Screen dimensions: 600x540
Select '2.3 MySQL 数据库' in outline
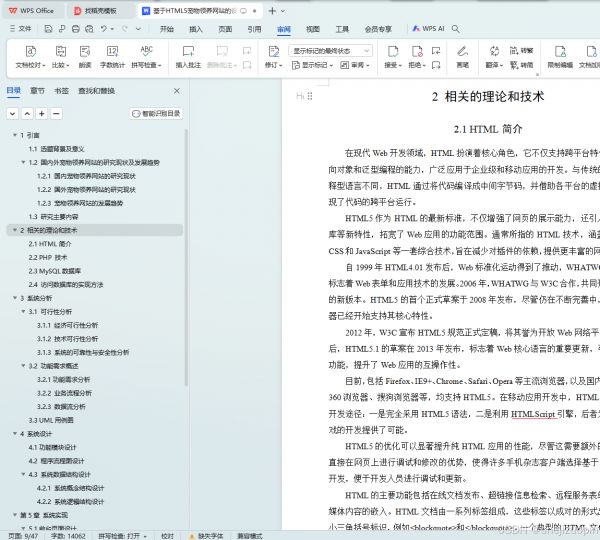pyautogui.click(x=55, y=270)
